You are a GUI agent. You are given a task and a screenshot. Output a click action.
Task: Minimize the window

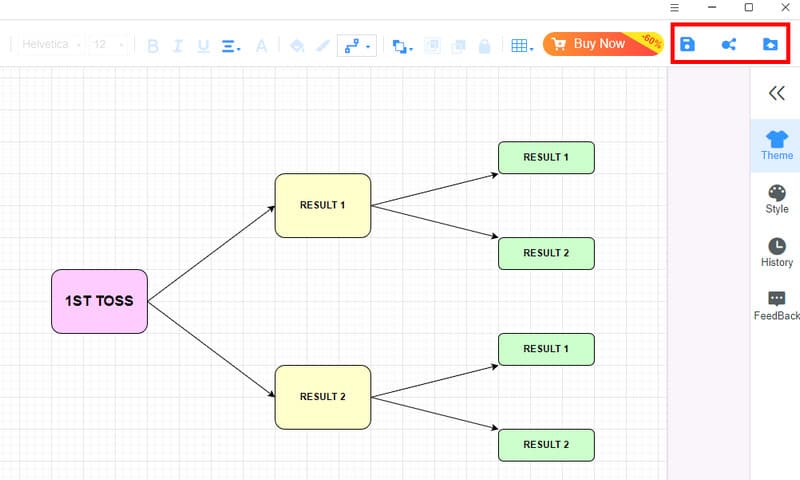(x=712, y=7)
